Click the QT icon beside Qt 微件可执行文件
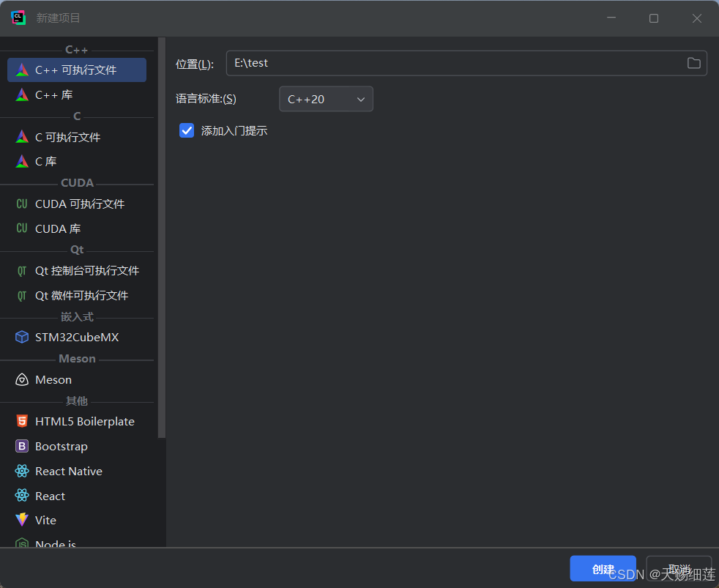Viewport: 719px width, 588px height. (22, 295)
